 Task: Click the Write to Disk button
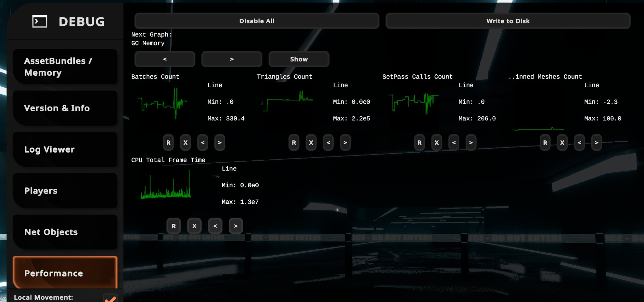[x=508, y=21]
